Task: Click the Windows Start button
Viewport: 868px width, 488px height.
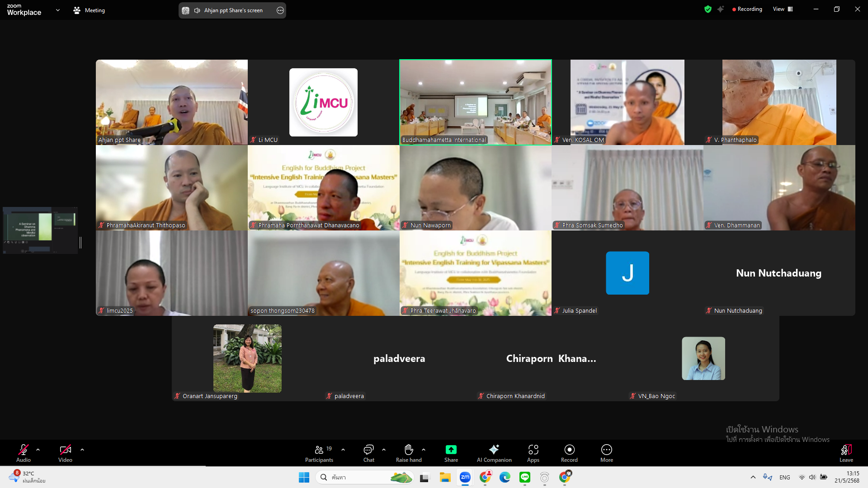Action: click(x=304, y=477)
